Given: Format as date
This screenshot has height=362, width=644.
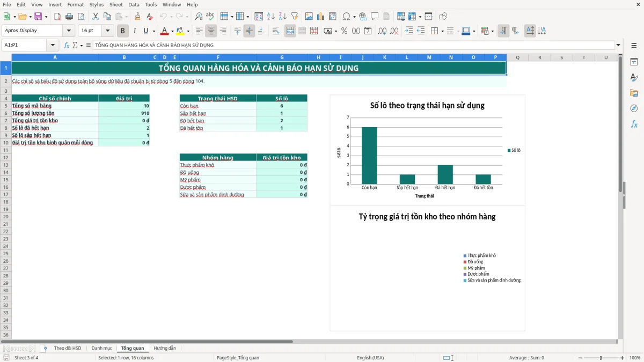Looking at the screenshot, I should click(368, 31).
